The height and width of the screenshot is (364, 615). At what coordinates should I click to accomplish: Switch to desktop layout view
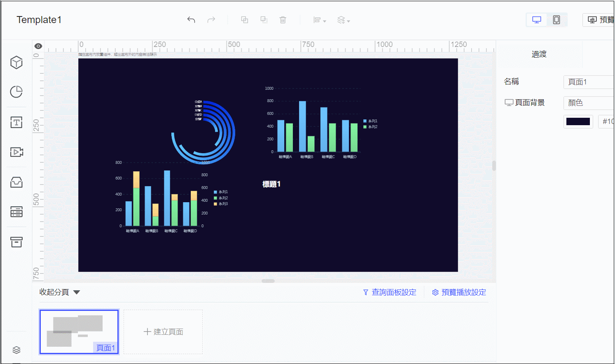[537, 20]
